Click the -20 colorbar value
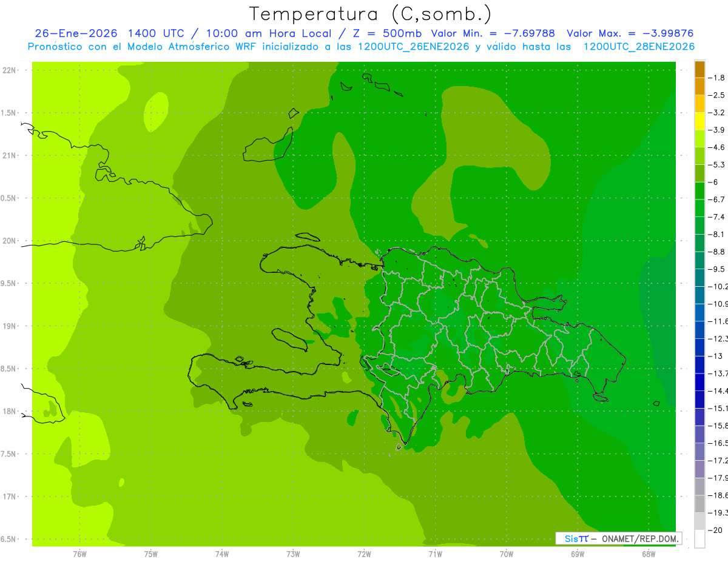Image resolution: width=728 pixels, height=562 pixels. click(x=715, y=530)
